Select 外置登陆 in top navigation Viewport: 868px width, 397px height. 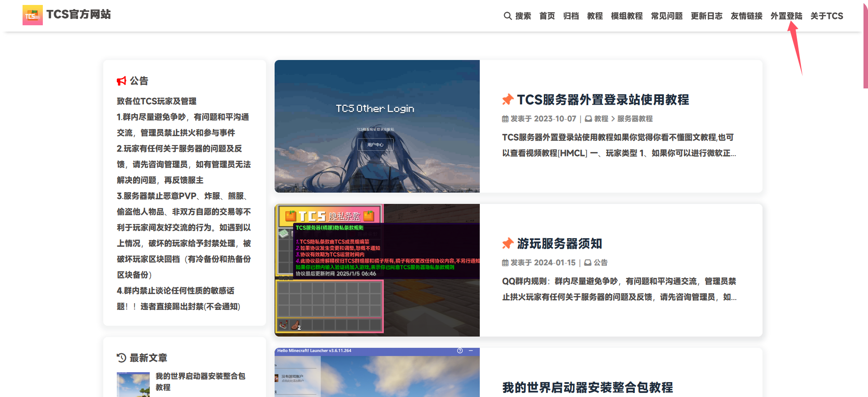pyautogui.click(x=786, y=16)
